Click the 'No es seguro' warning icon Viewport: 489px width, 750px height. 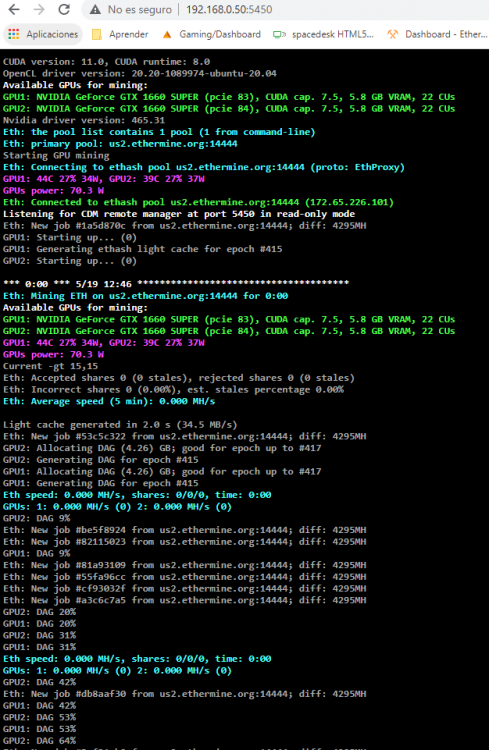(x=95, y=10)
